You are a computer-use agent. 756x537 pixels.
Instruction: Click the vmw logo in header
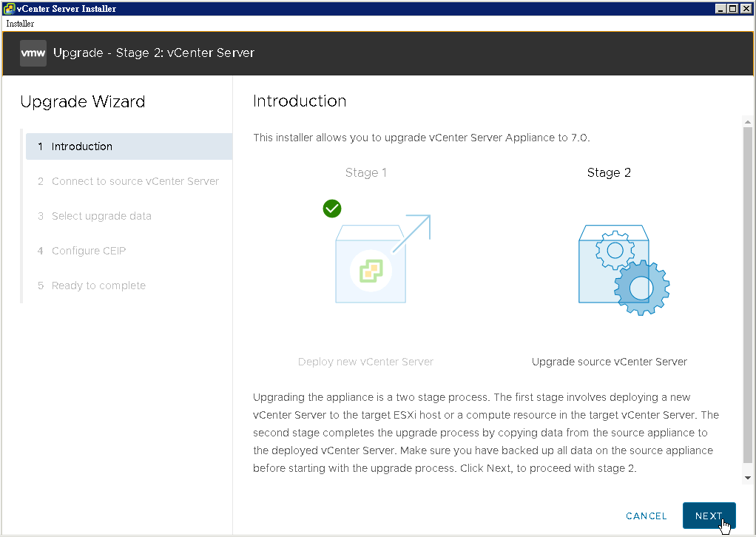(33, 53)
